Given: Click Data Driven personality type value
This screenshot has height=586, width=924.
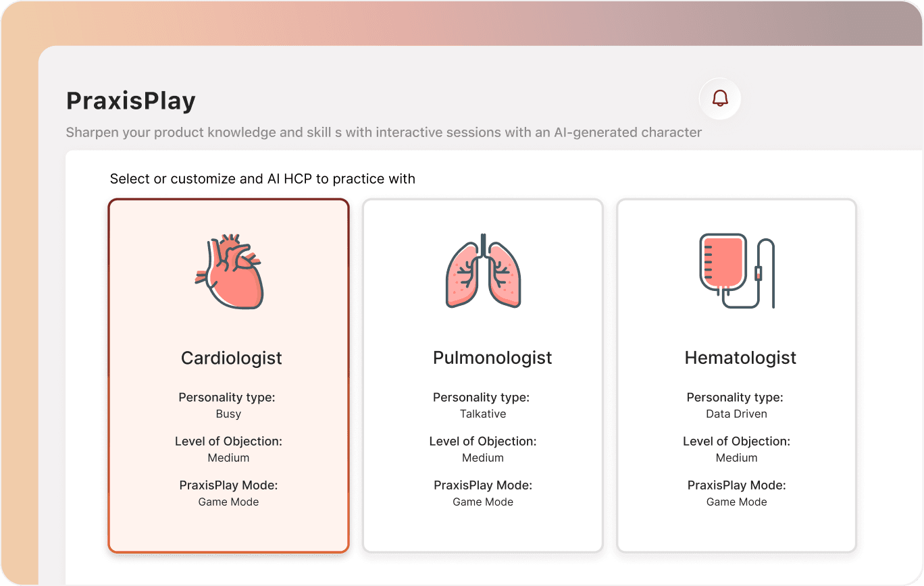Looking at the screenshot, I should coord(737,414).
